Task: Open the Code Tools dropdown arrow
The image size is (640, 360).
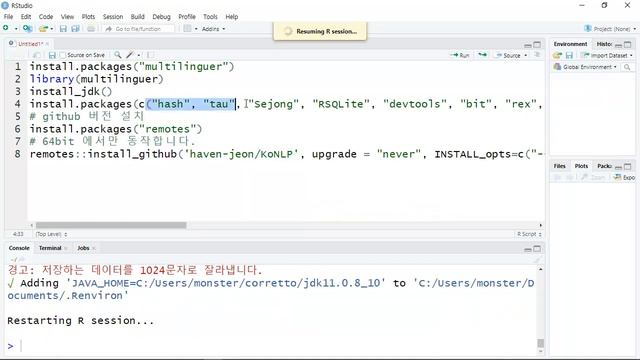Action: click(139, 55)
